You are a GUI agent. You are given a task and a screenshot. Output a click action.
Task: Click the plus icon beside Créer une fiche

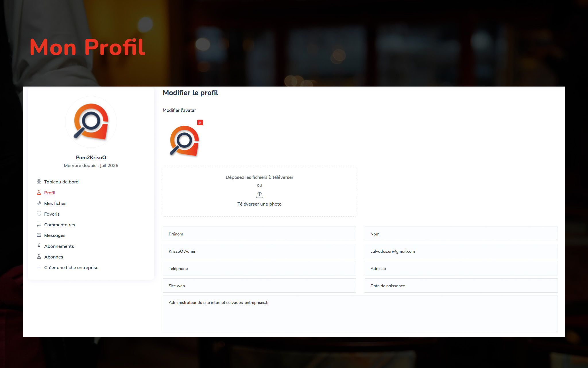(x=39, y=267)
